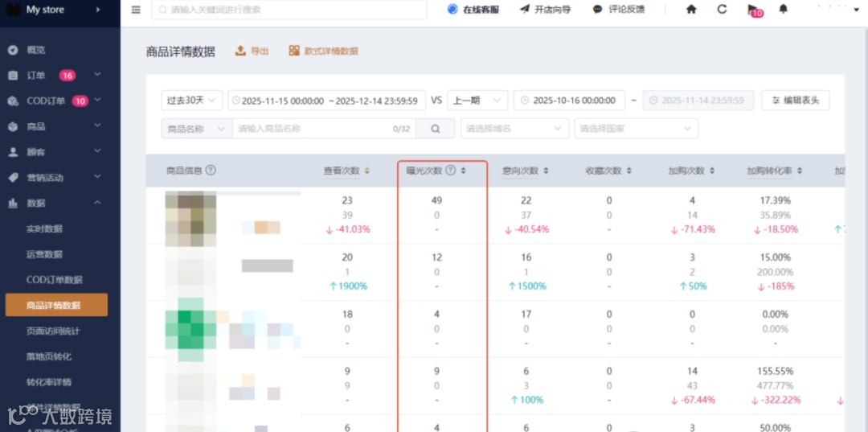Open the 请选择国家 country dropdown
Screen dimensions: 868x432
(636, 129)
